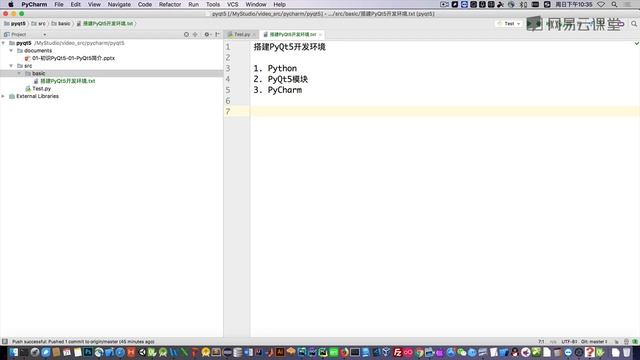This screenshot has height=360, width=640.
Task: Close the 搭建PyQt5开发环境.txt editor tab
Action: coord(320,35)
